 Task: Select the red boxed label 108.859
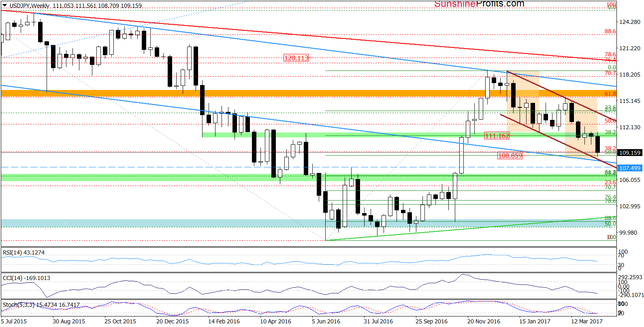point(510,156)
